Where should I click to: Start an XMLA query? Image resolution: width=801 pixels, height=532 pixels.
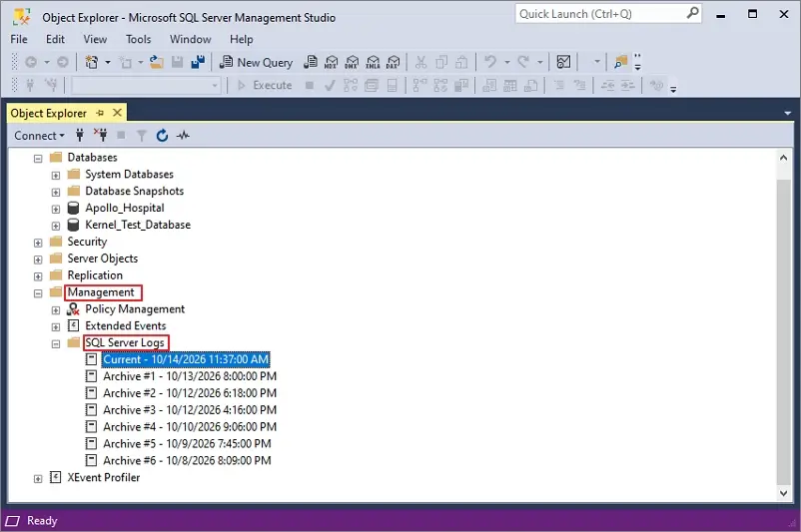373,62
